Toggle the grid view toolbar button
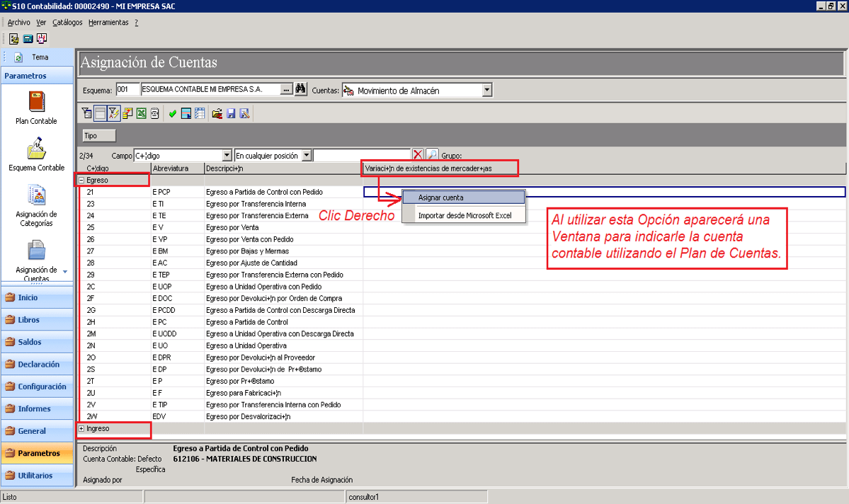This screenshot has width=849, height=504. point(100,113)
